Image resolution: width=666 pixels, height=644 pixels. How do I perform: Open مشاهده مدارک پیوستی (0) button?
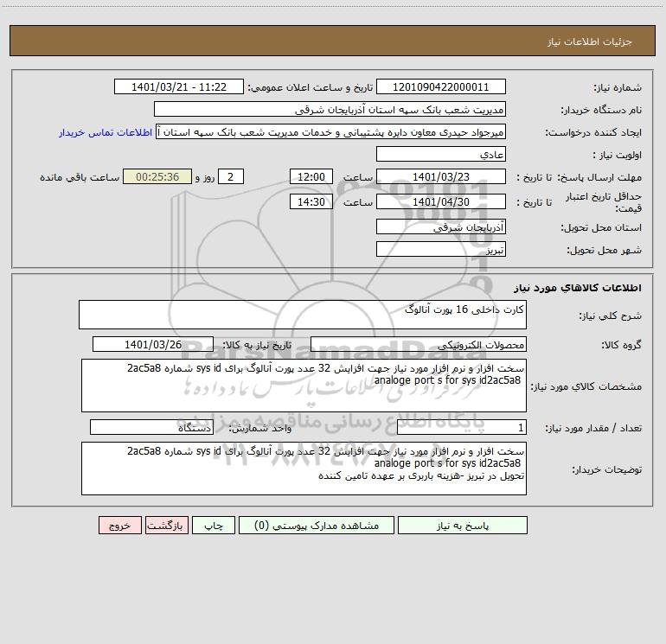coord(317,525)
